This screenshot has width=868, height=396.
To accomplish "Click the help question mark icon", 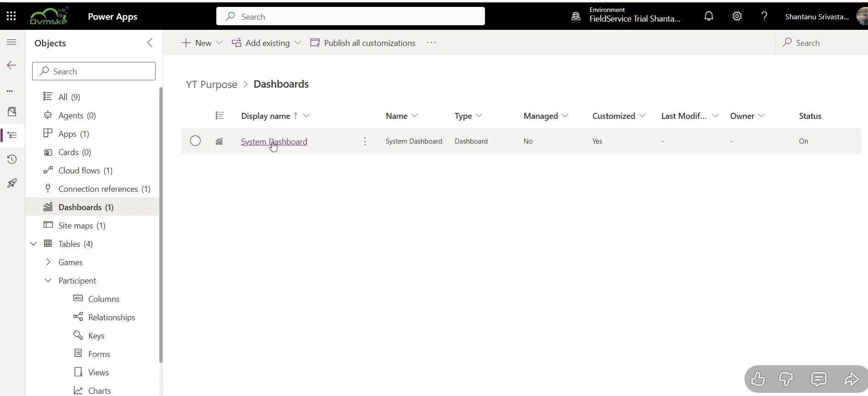I will [x=764, y=17].
